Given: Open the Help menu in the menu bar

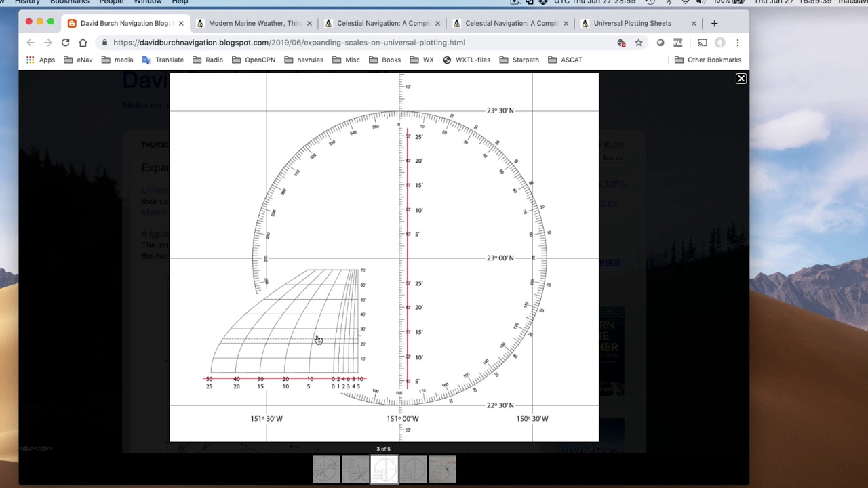Looking at the screenshot, I should click(180, 2).
